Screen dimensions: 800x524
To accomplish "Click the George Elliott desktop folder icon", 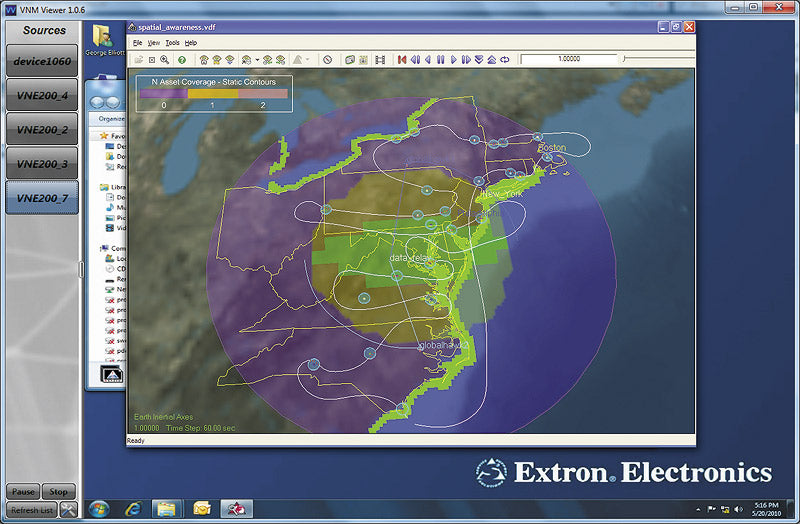I will tap(104, 39).
